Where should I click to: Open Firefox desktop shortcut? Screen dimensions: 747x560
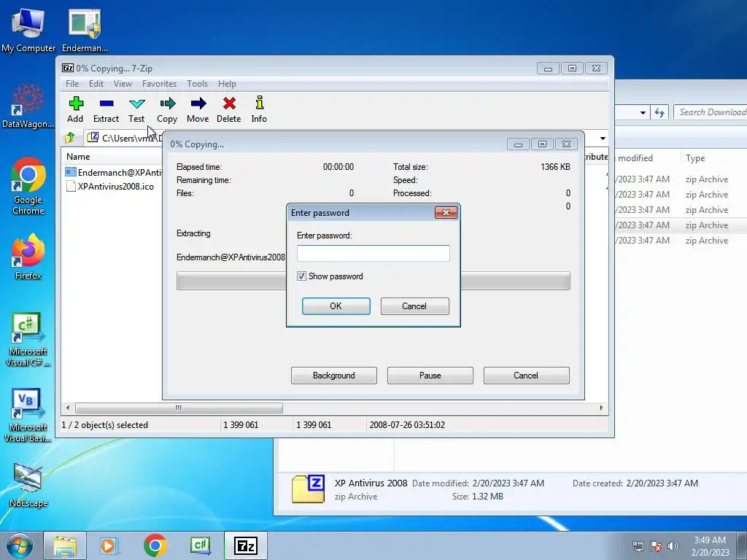pyautogui.click(x=28, y=257)
